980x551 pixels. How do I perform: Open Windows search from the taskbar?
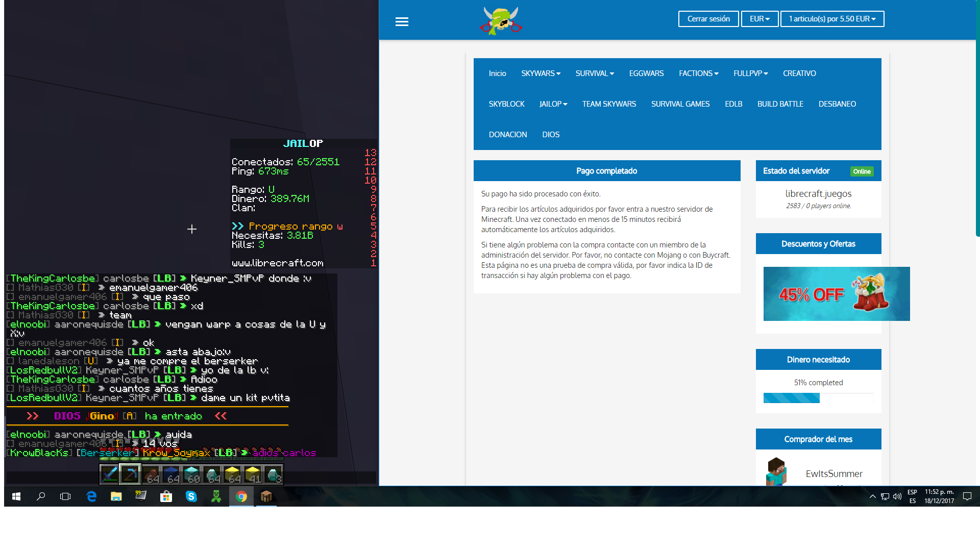[x=41, y=496]
